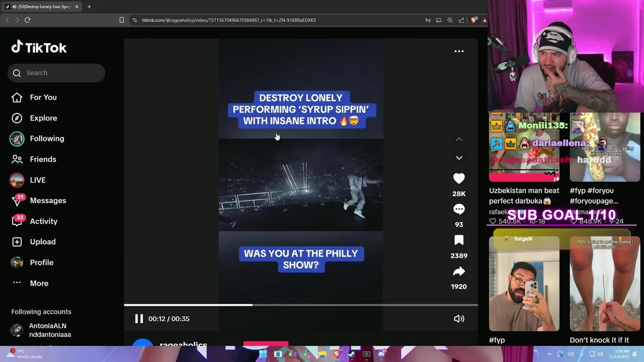
Task: Click the browser share icon in the toolbar
Action: tap(461, 20)
